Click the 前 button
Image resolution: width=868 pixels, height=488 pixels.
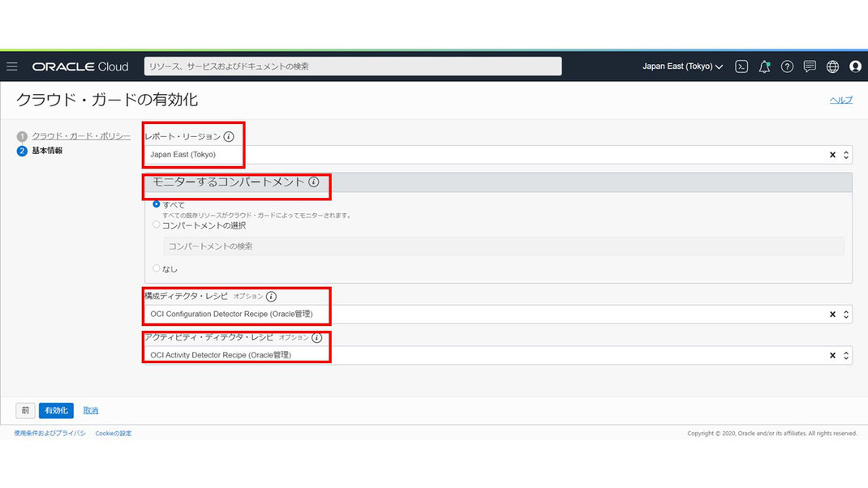pyautogui.click(x=25, y=410)
